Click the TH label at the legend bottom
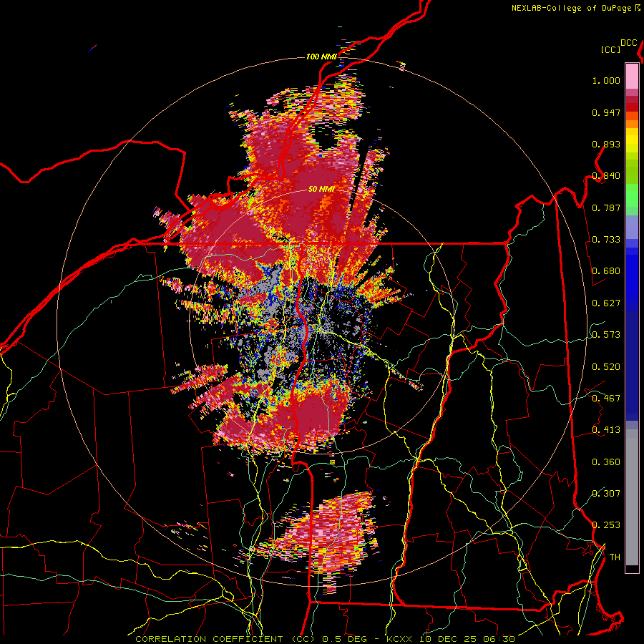Screen dimensions: 644x644 click(615, 557)
